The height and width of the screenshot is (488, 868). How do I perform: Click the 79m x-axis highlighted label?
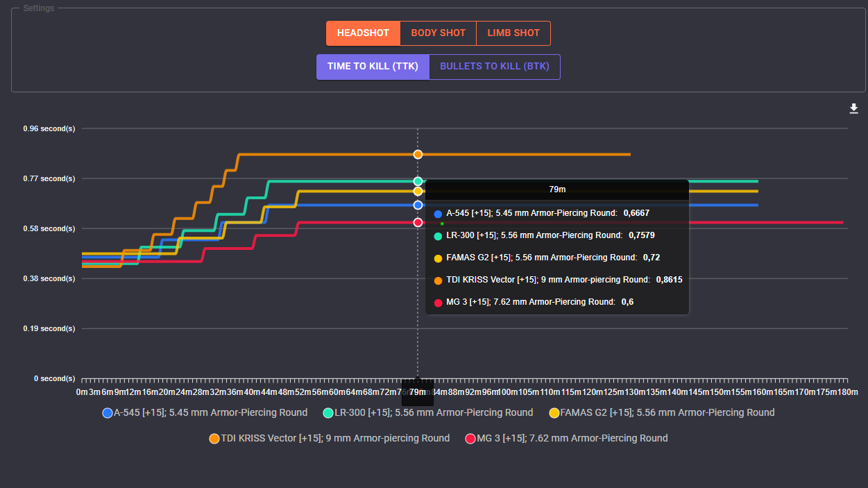tap(418, 392)
